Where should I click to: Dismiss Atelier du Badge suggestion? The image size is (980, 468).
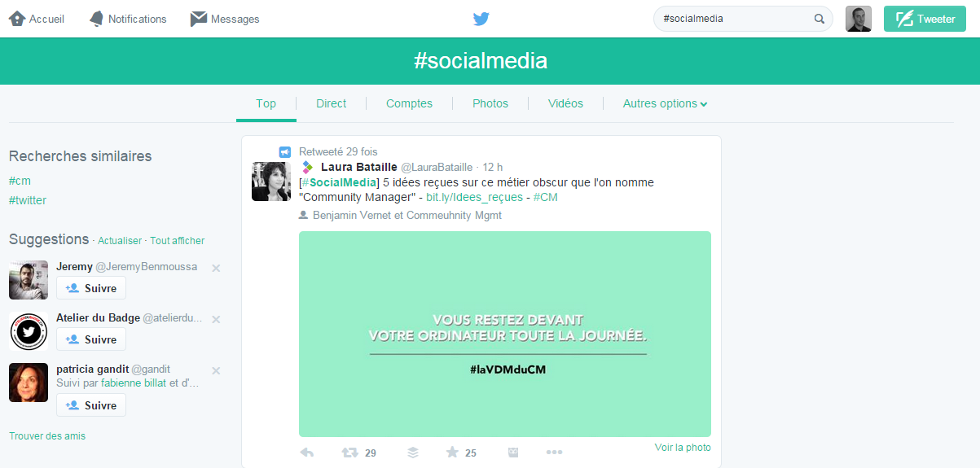click(216, 319)
